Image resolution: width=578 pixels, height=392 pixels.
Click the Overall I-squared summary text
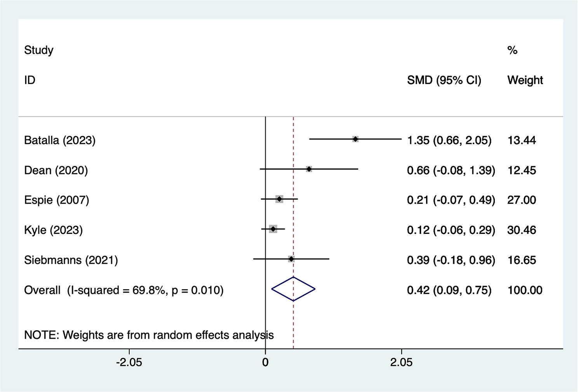(x=124, y=290)
